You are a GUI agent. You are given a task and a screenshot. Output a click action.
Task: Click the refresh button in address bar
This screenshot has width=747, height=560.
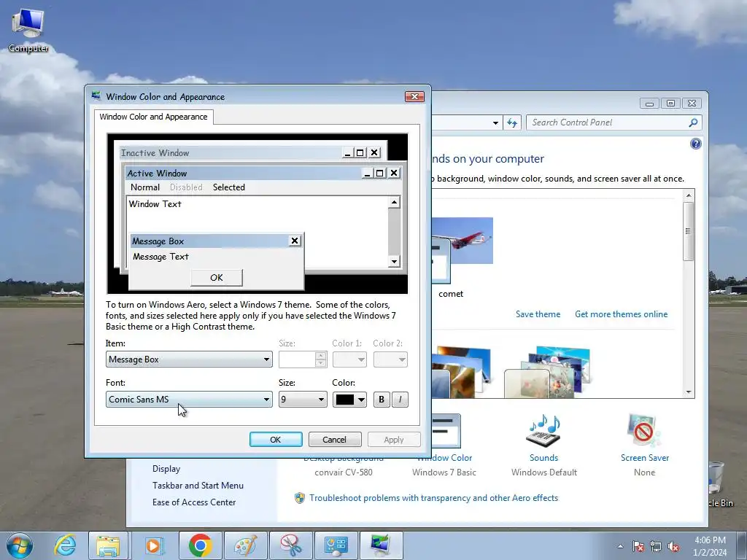(x=511, y=122)
